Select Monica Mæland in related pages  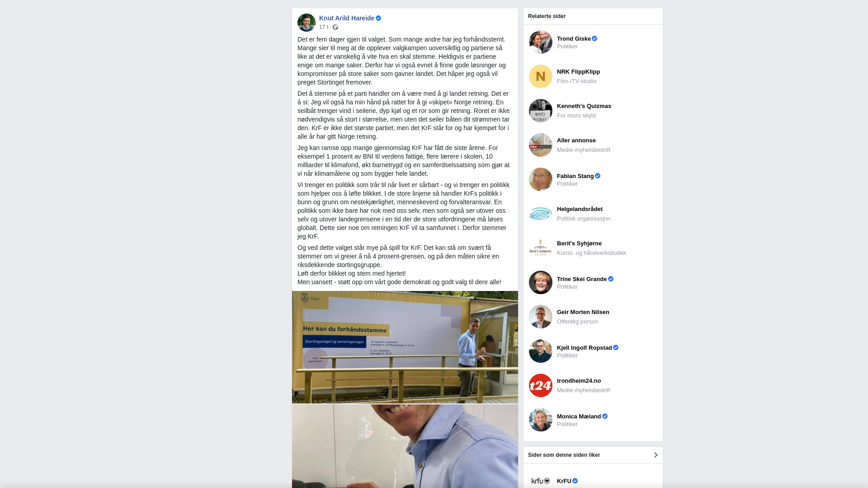click(x=579, y=416)
